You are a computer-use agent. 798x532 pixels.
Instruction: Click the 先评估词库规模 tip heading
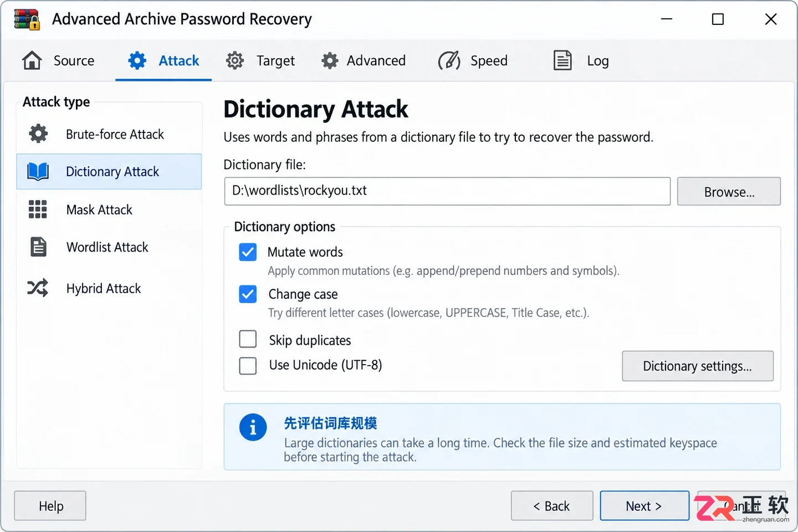[x=330, y=423]
